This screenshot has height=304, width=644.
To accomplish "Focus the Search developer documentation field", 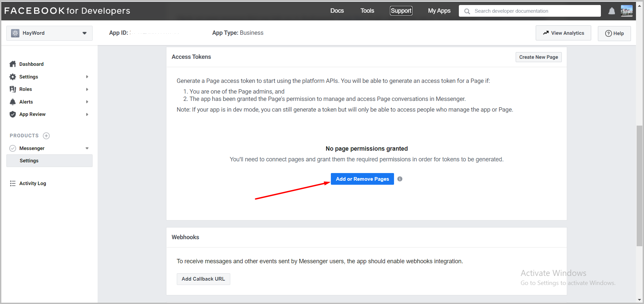I will point(530,11).
